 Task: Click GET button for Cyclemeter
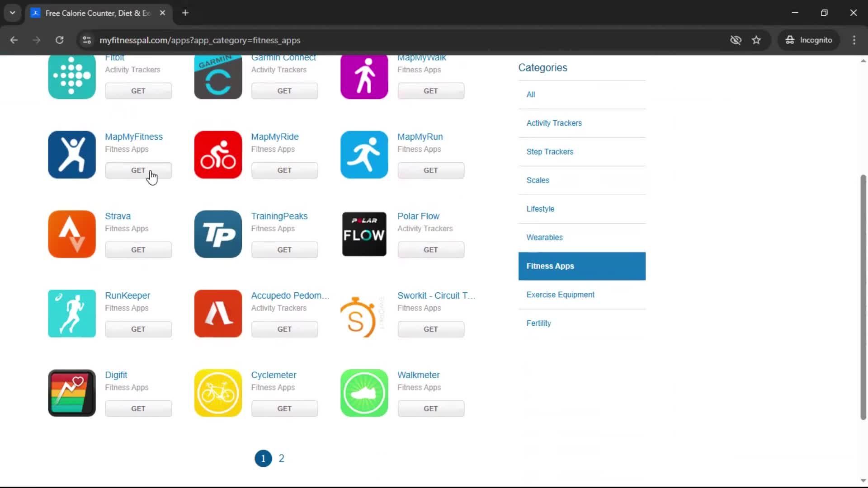285,409
